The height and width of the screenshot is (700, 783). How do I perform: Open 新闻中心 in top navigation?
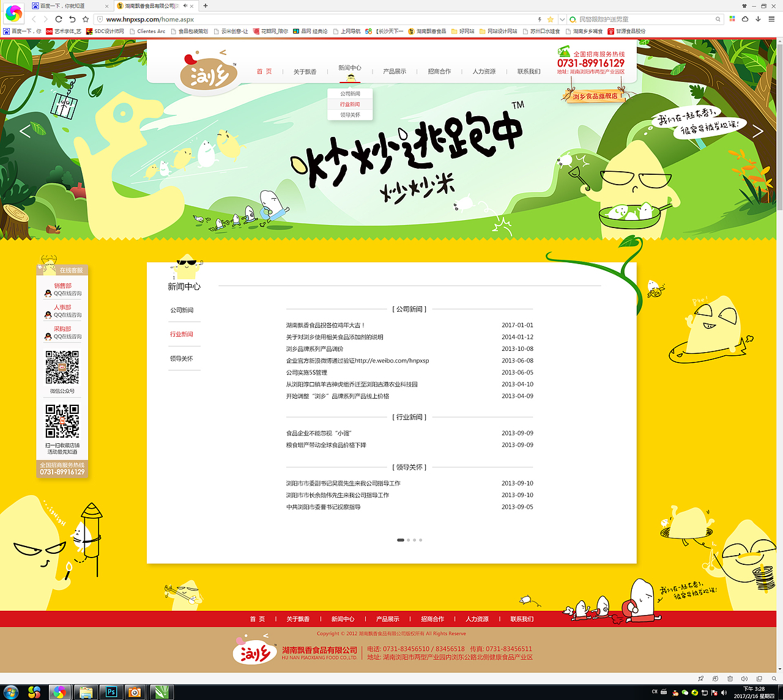350,68
